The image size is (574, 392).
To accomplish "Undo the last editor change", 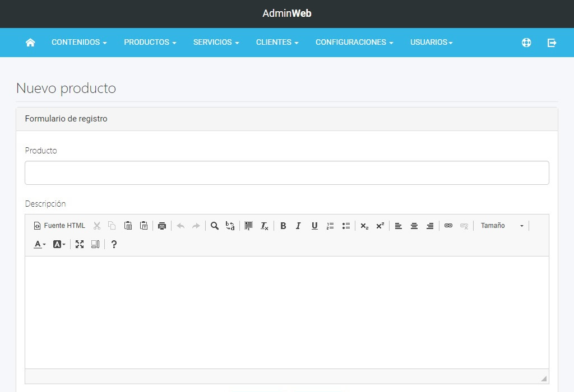I will coord(180,226).
